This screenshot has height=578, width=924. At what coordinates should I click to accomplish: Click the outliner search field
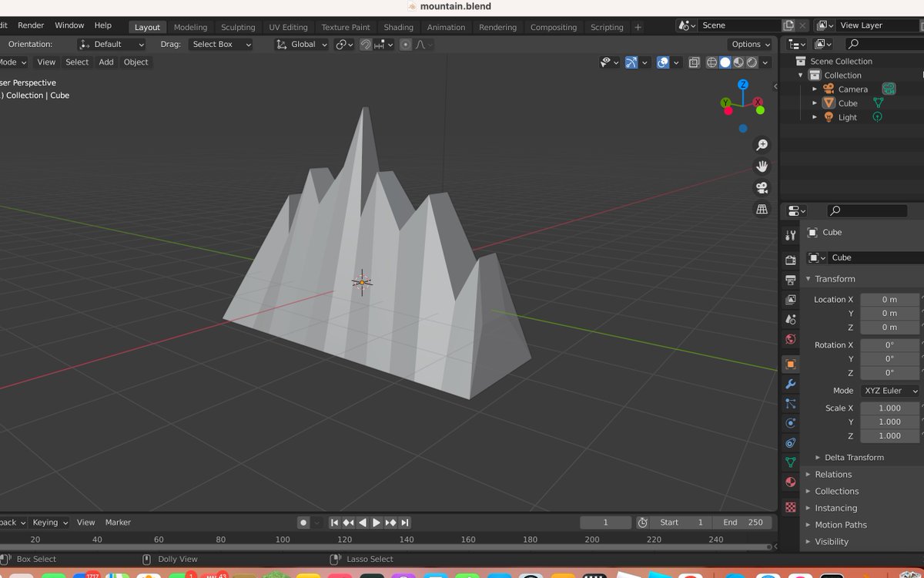[884, 45]
